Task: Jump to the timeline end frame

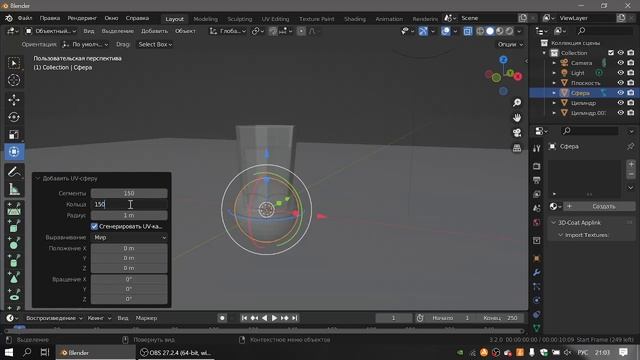Action: pyautogui.click(x=295, y=318)
